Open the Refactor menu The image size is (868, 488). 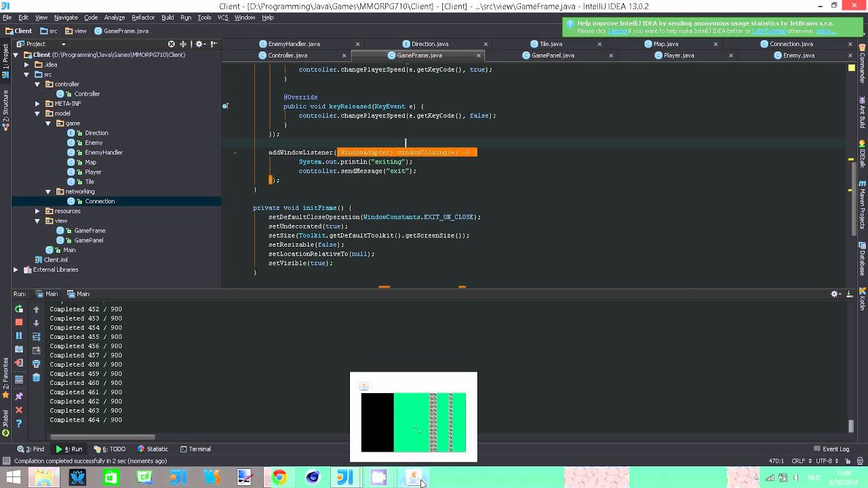point(143,18)
